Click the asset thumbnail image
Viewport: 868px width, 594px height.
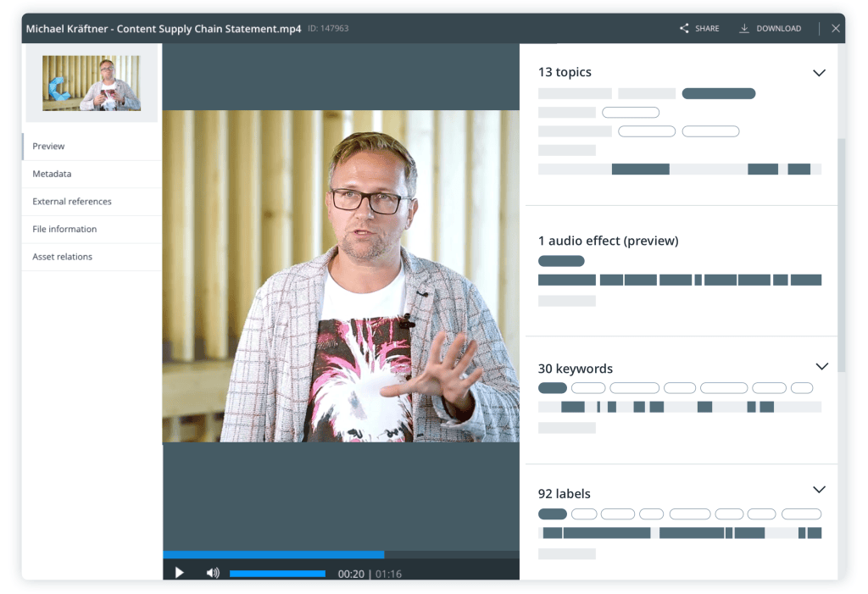coord(91,82)
